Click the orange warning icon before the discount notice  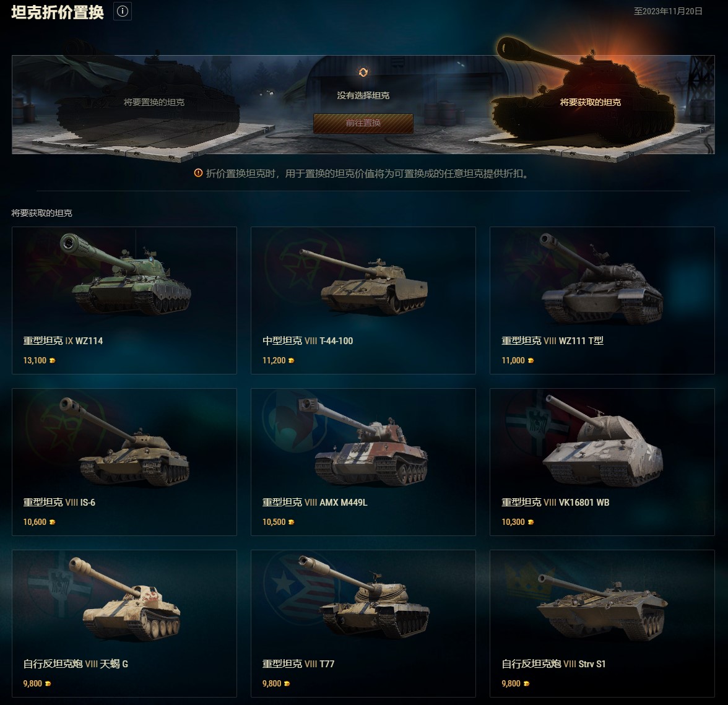(198, 173)
